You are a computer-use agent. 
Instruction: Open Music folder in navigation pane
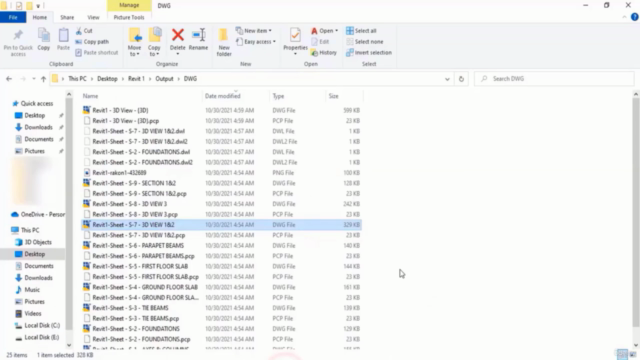27,290
